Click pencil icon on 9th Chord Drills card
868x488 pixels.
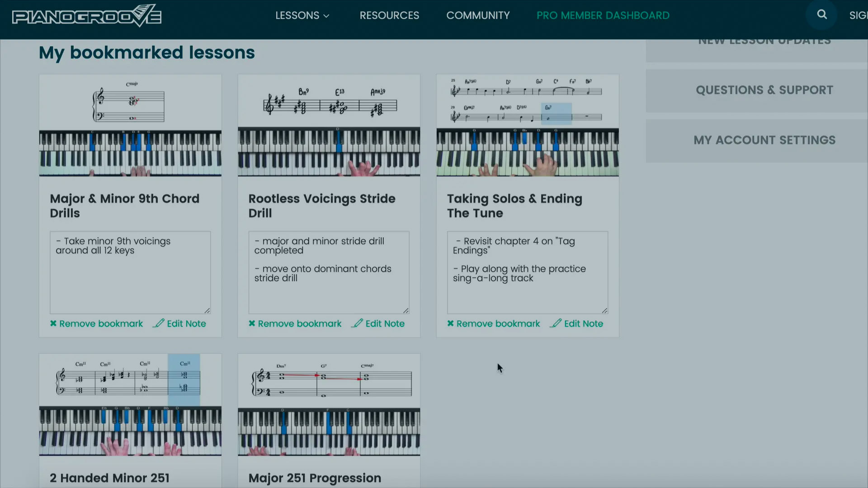coord(158,323)
